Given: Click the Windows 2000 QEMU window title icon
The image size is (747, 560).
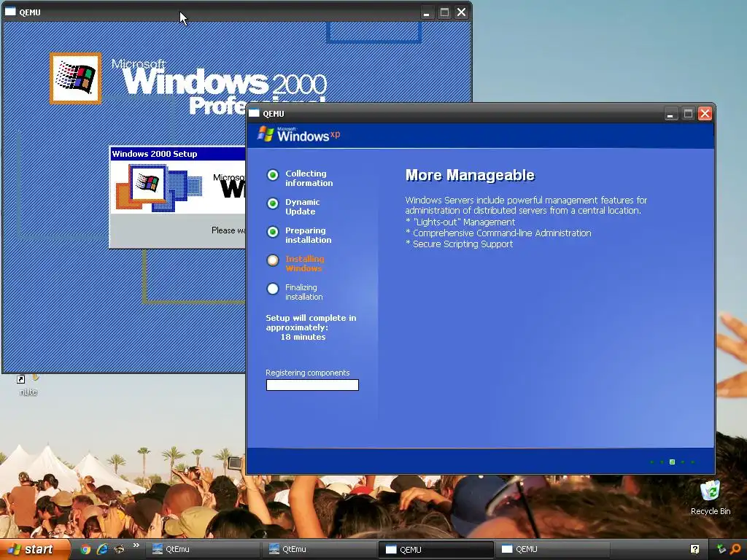Looking at the screenshot, I should coord(10,12).
